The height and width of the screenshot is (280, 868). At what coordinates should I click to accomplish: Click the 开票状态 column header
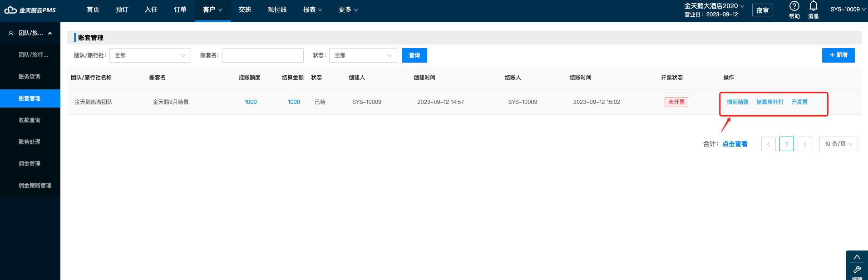(x=672, y=78)
